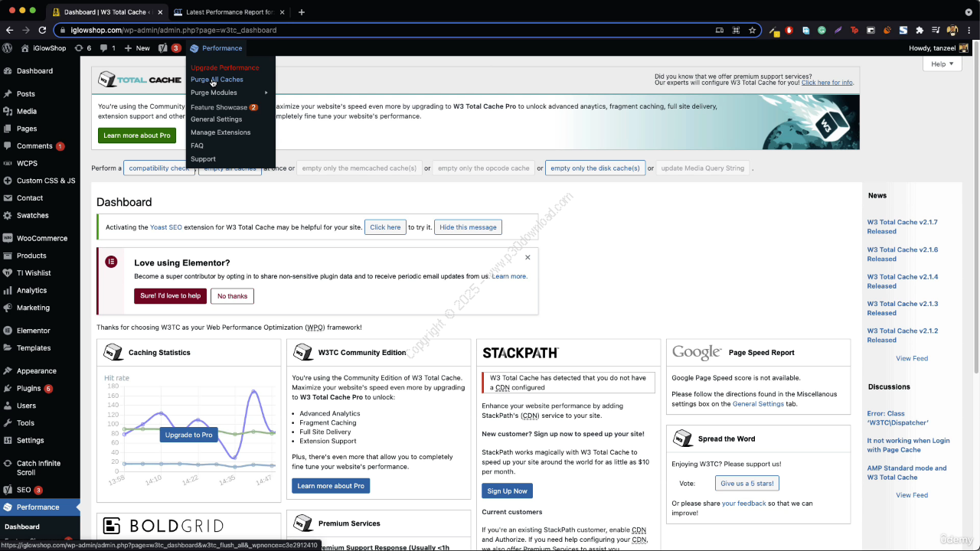The width and height of the screenshot is (980, 551).
Task: Run the compatibility check
Action: click(158, 168)
